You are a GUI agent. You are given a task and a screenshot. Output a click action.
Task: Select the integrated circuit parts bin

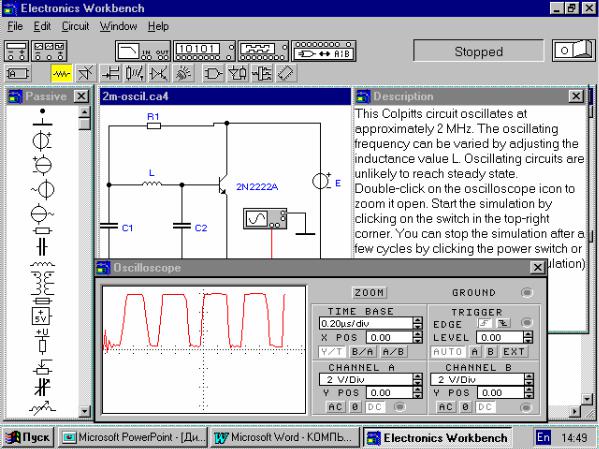tap(286, 73)
